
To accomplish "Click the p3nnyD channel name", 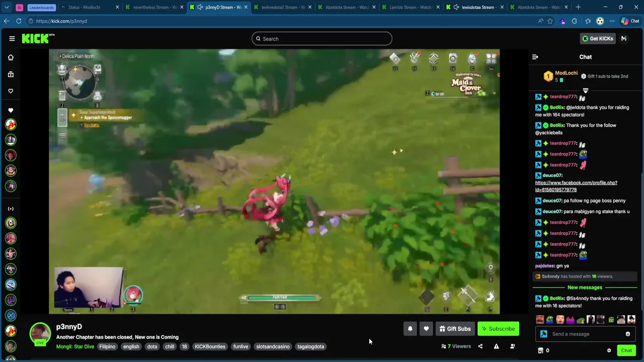I will pyautogui.click(x=69, y=327).
